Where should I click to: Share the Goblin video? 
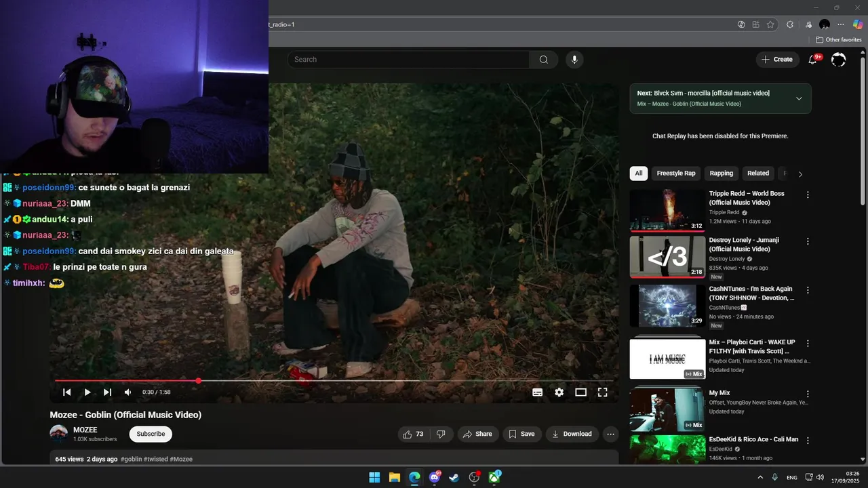477,434
